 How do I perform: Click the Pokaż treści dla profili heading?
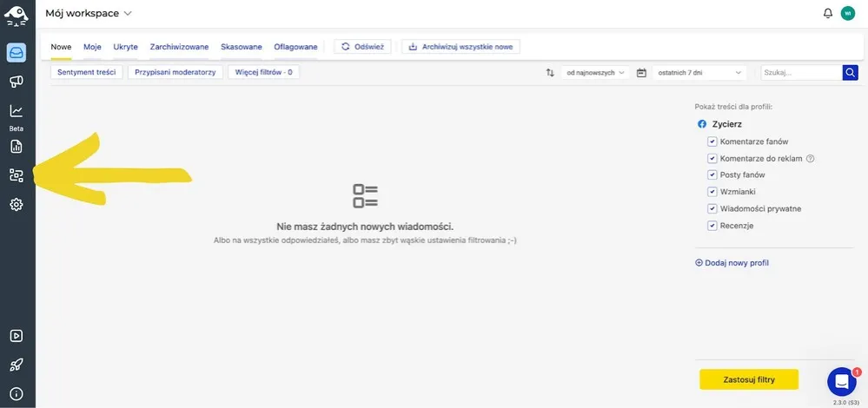click(733, 107)
